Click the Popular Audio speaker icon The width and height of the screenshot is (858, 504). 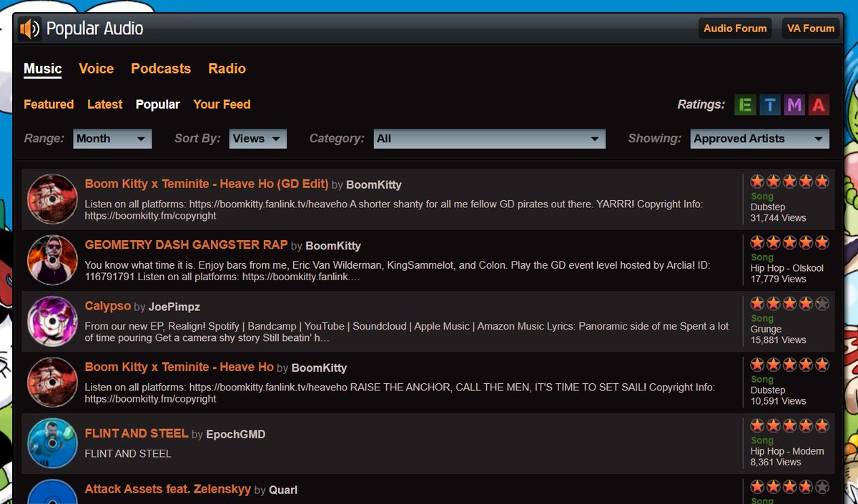[30, 29]
